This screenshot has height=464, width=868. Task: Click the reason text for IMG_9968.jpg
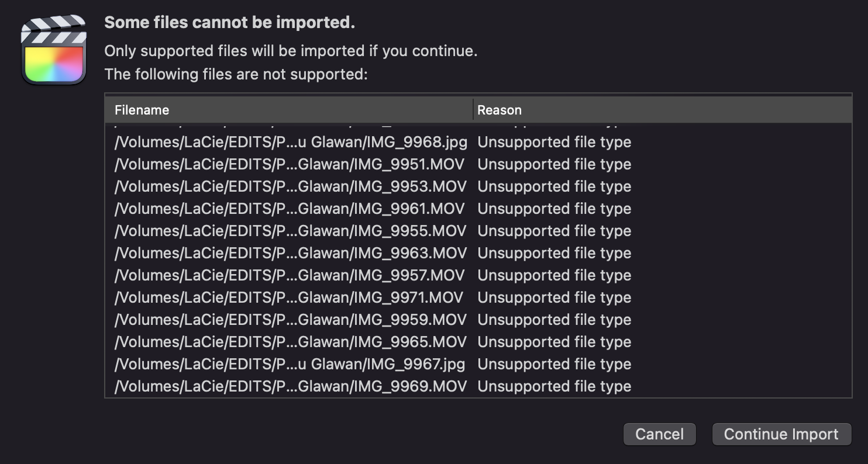coord(554,142)
